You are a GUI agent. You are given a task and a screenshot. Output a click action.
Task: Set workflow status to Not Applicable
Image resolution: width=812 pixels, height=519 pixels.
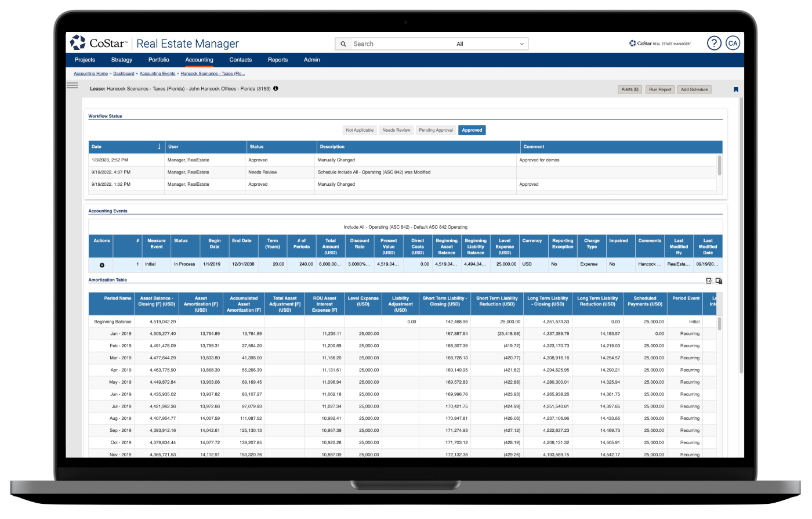(x=360, y=130)
